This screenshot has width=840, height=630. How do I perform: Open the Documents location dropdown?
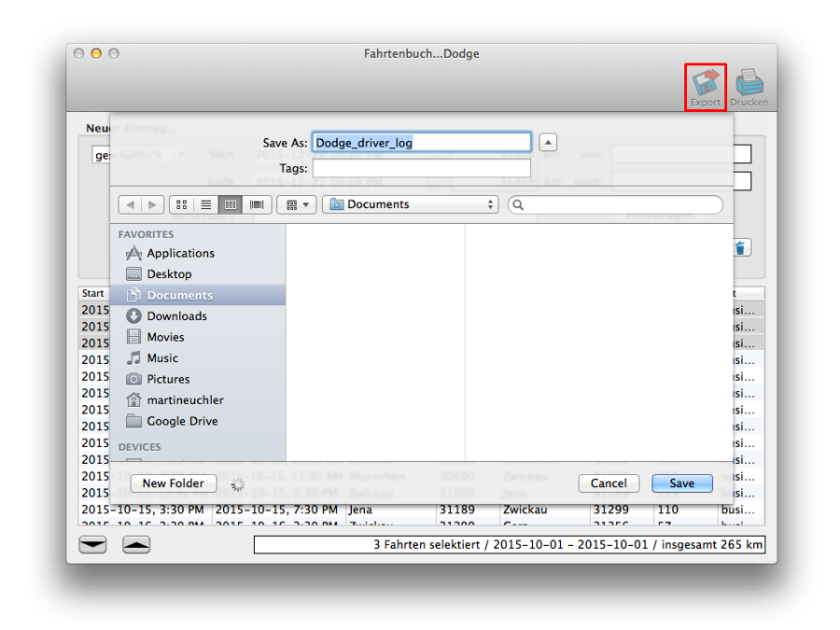[411, 204]
